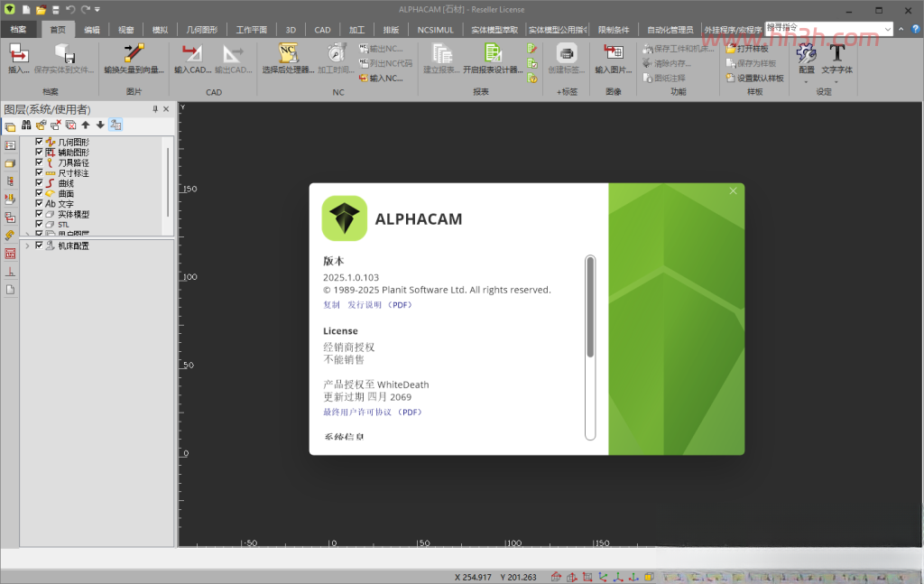The image size is (924, 584).
Task: Click the layers list vertical scrollbar
Action: click(168, 182)
